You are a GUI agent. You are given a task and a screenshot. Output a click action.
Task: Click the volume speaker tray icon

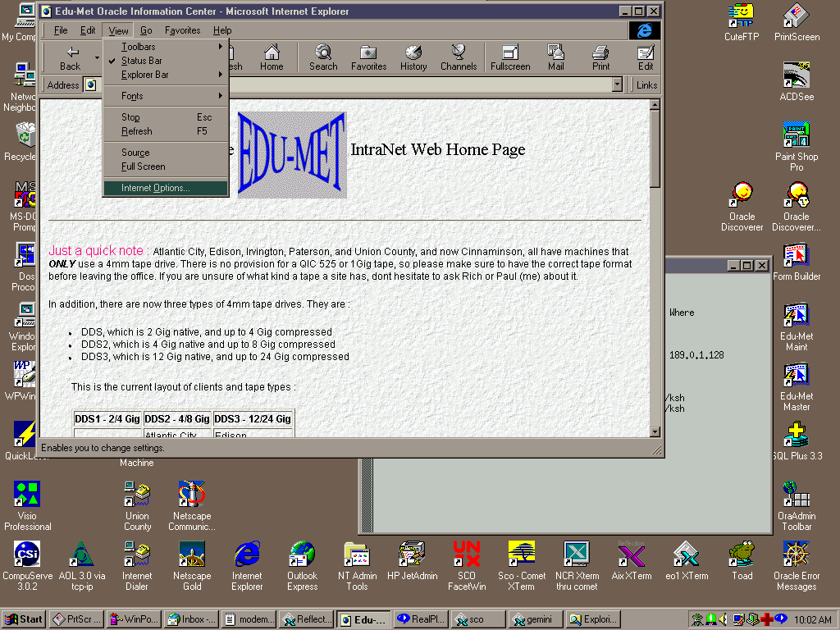click(x=723, y=619)
